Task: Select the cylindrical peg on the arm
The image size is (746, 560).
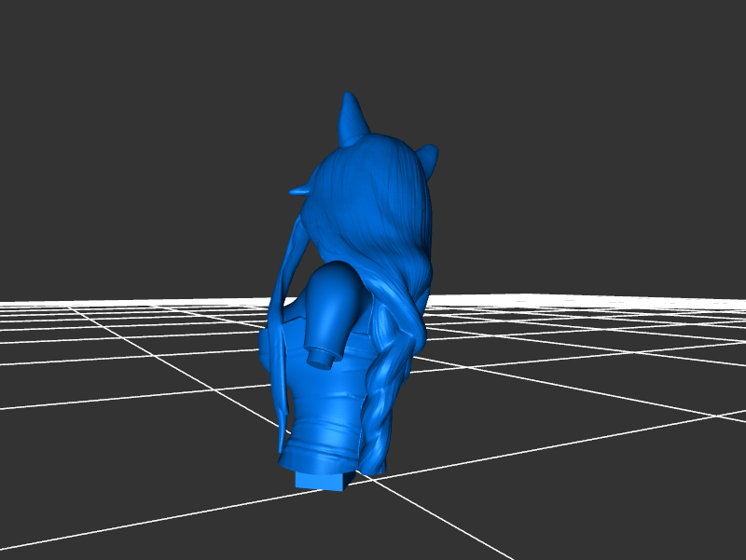Action: click(321, 356)
